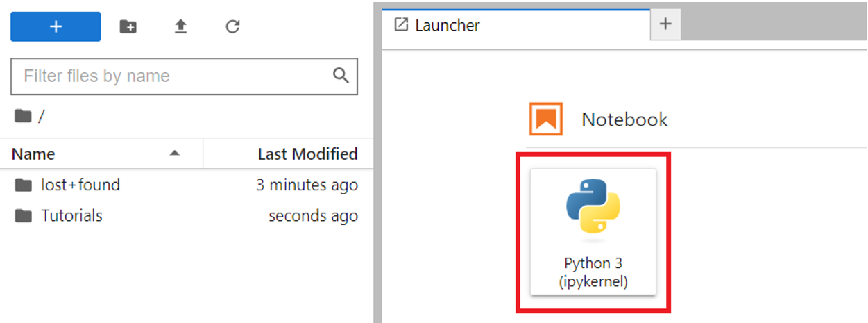Toggle the Name column sort arrow
868x323 pixels.
(x=175, y=153)
